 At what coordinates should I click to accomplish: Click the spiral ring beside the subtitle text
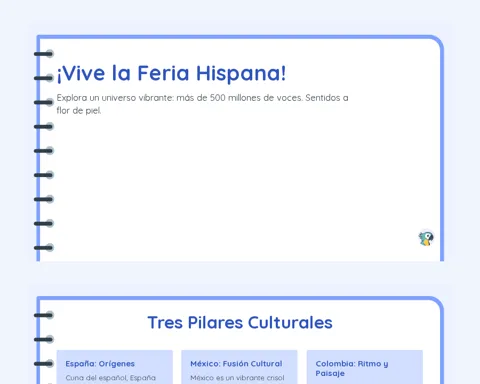(44, 102)
